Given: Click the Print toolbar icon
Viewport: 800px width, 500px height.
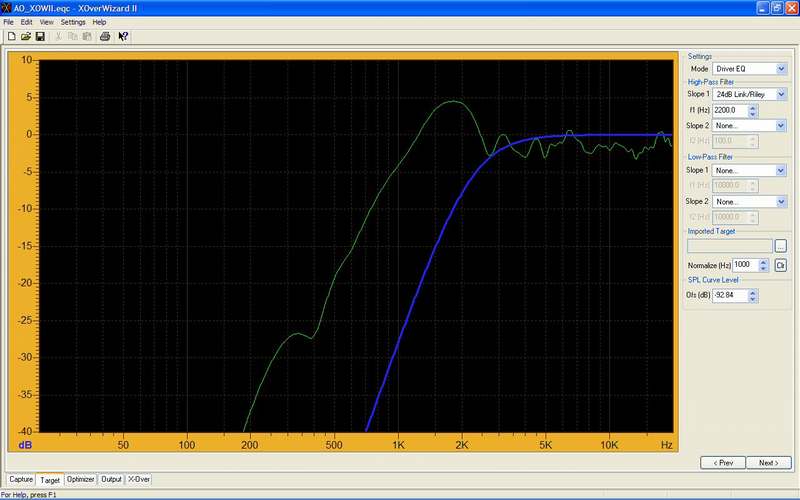Looking at the screenshot, I should [x=105, y=36].
